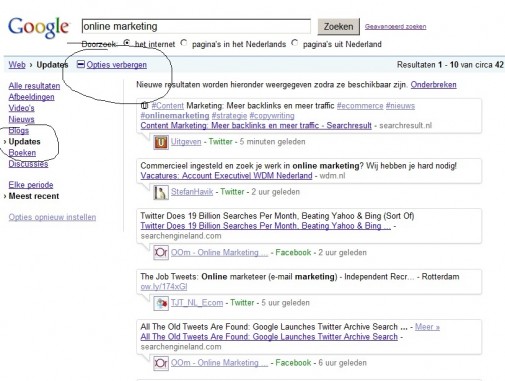The height and width of the screenshot is (381, 505).
Task: Click OOm avatar icon on 2 uur geleden post
Action: tap(161, 253)
